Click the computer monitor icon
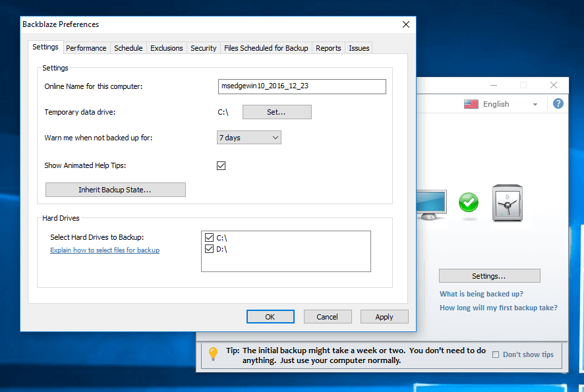584x392 pixels. (432, 204)
